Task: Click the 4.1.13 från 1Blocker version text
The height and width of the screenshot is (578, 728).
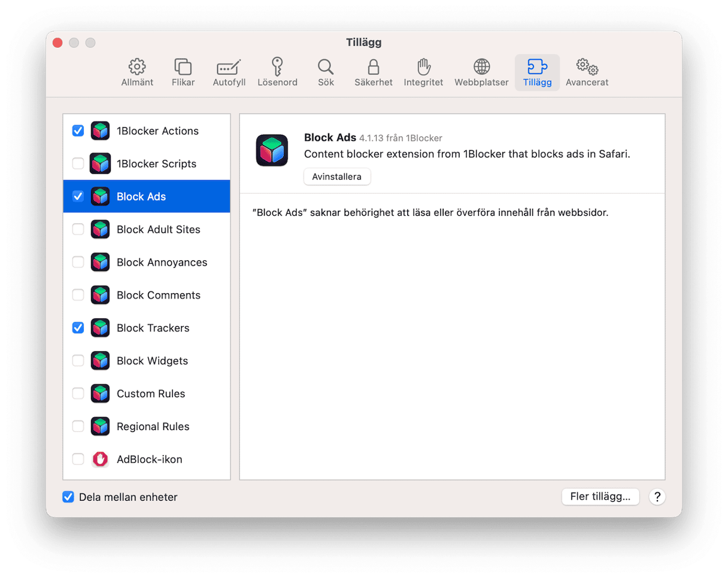Action: point(401,138)
